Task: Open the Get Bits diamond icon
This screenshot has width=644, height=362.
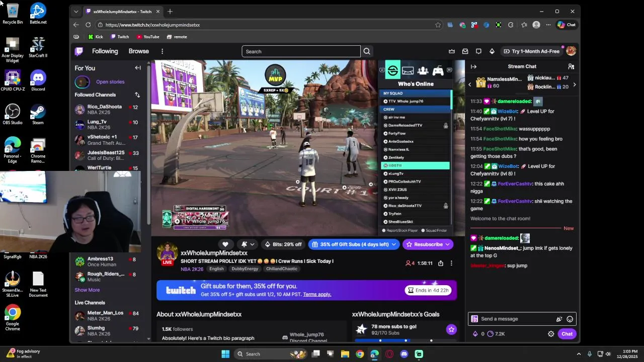Action: [492, 51]
